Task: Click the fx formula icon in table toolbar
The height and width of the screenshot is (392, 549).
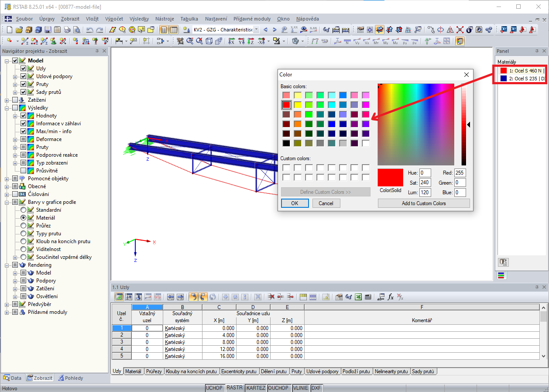Action: point(391,297)
